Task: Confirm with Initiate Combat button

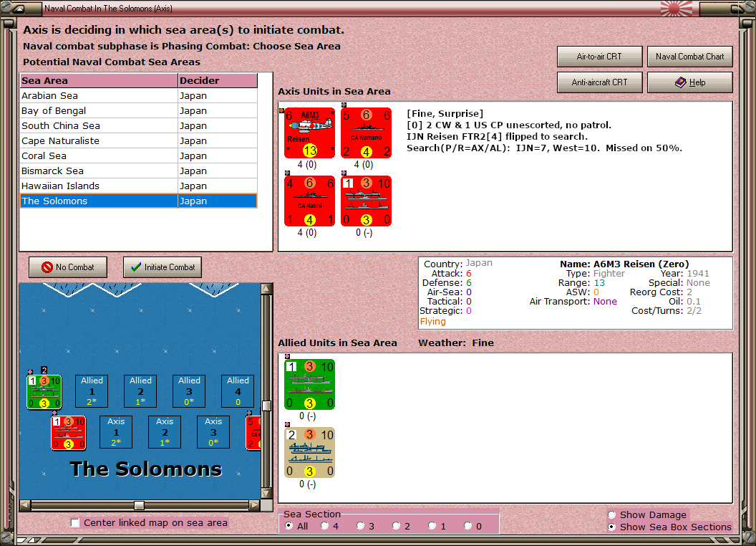Action: pos(163,267)
